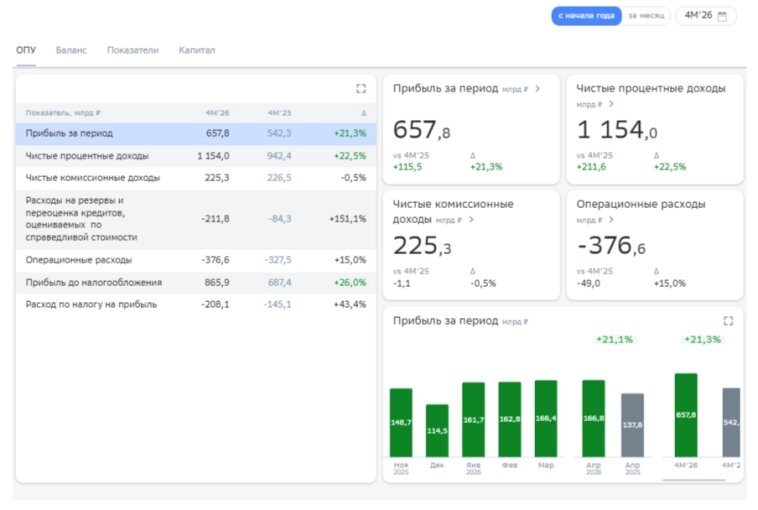The height and width of the screenshot is (510, 758).
Task: Select the с начала года toggle
Action: tap(586, 16)
